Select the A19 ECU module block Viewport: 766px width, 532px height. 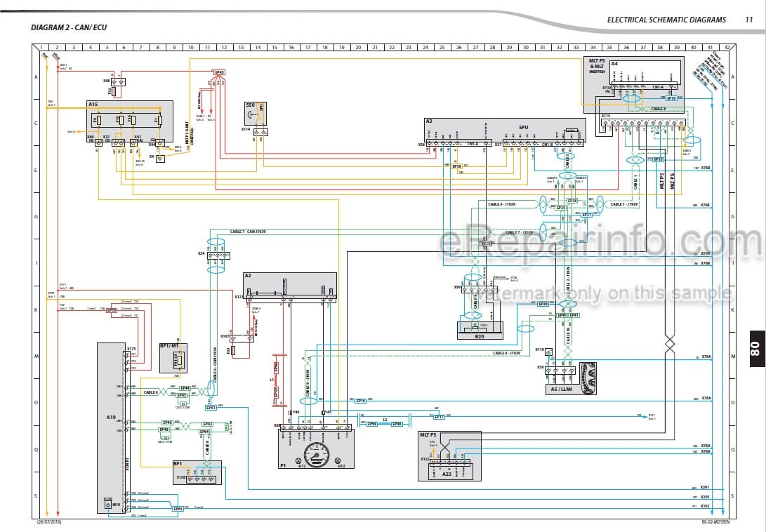[112, 428]
